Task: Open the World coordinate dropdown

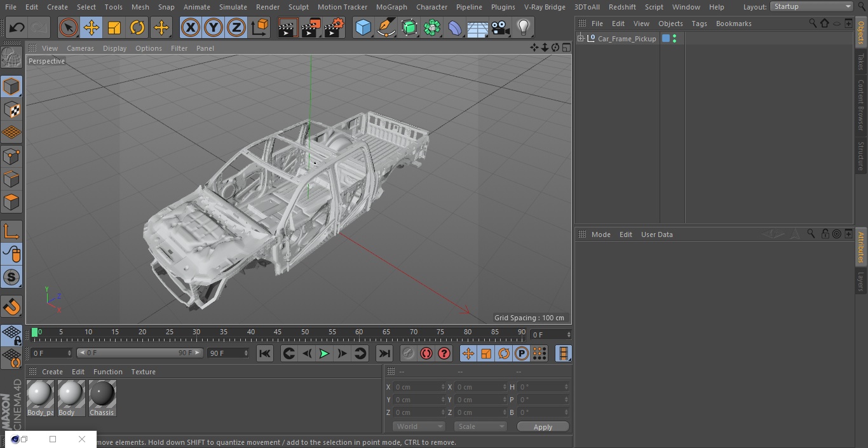Action: (419, 426)
